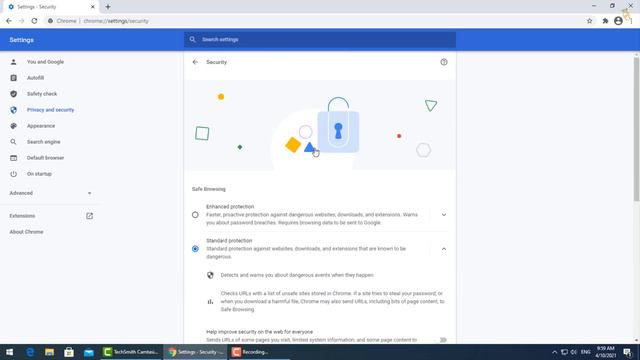Click the You and Google person icon

tap(13, 62)
